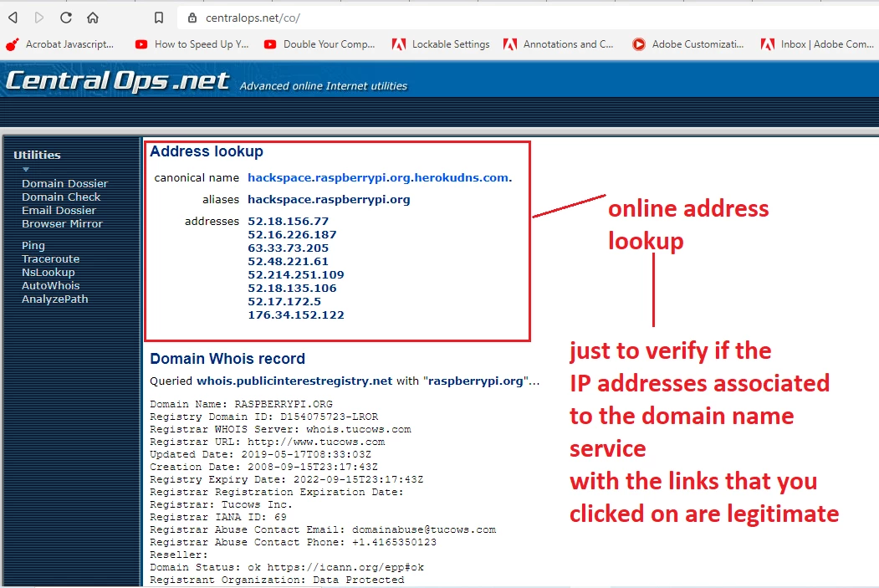Click IP address 176.34.152.122

pos(296,315)
